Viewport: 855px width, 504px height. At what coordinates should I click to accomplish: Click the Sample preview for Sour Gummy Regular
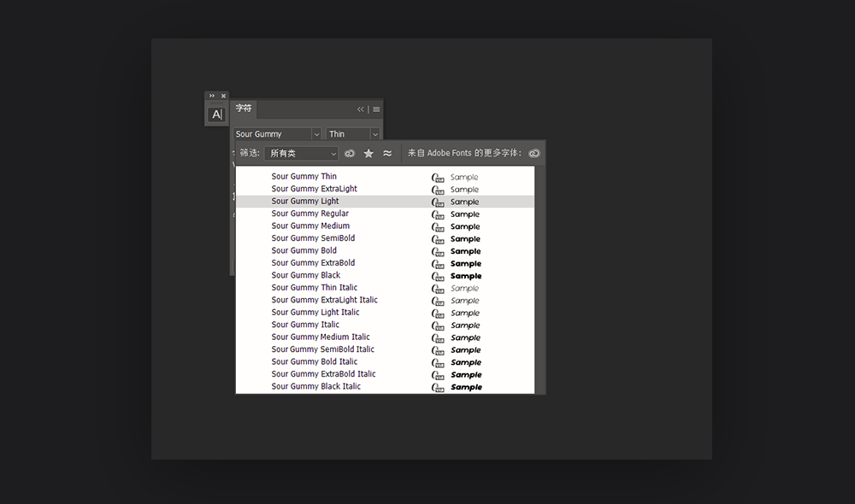coord(465,214)
